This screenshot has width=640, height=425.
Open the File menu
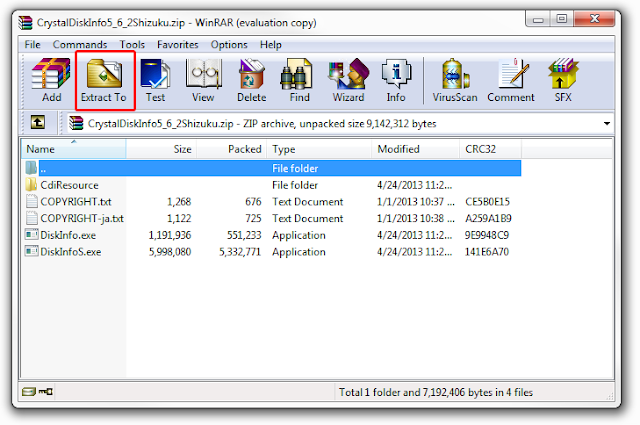click(x=32, y=45)
